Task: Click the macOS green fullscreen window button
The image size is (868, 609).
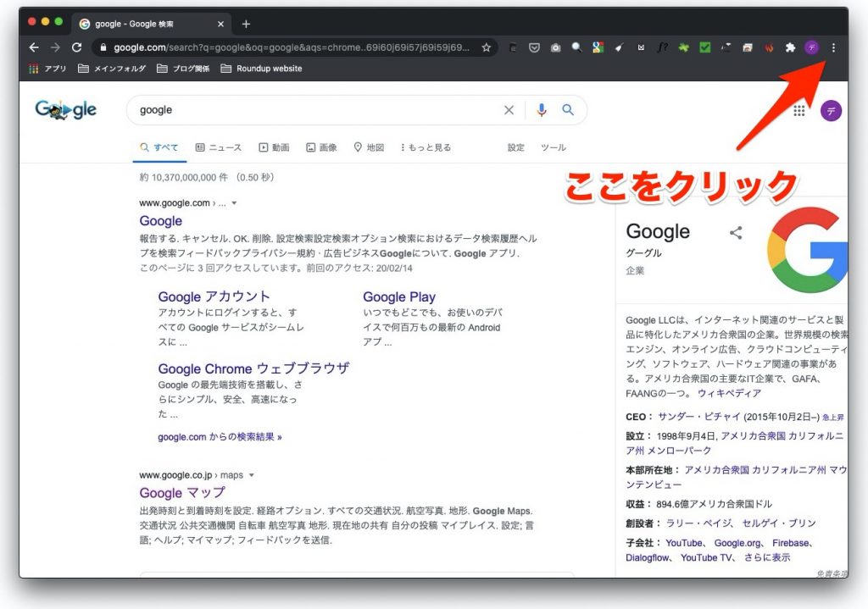Action: (58, 21)
